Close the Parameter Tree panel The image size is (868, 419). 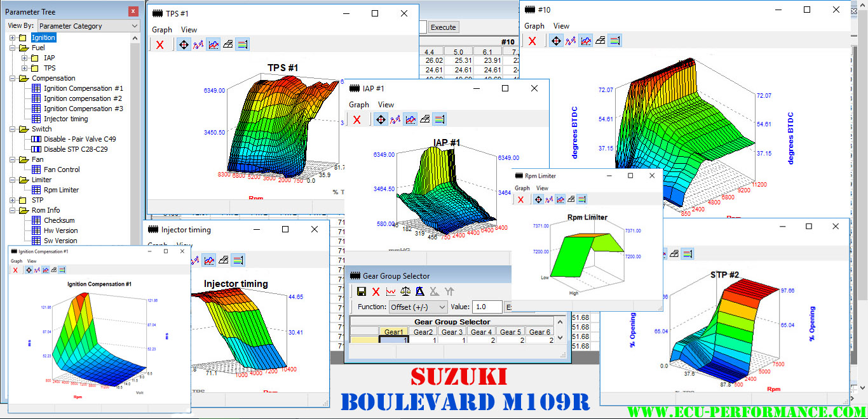[133, 11]
